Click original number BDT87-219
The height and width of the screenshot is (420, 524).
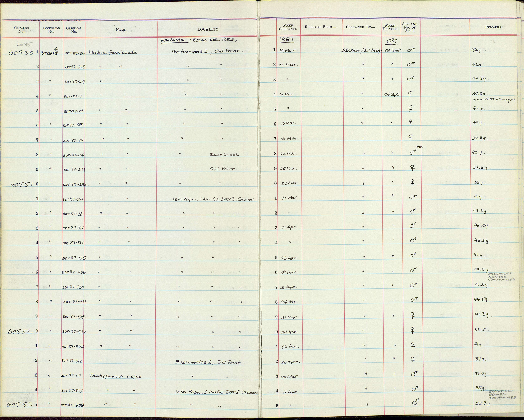point(74,82)
